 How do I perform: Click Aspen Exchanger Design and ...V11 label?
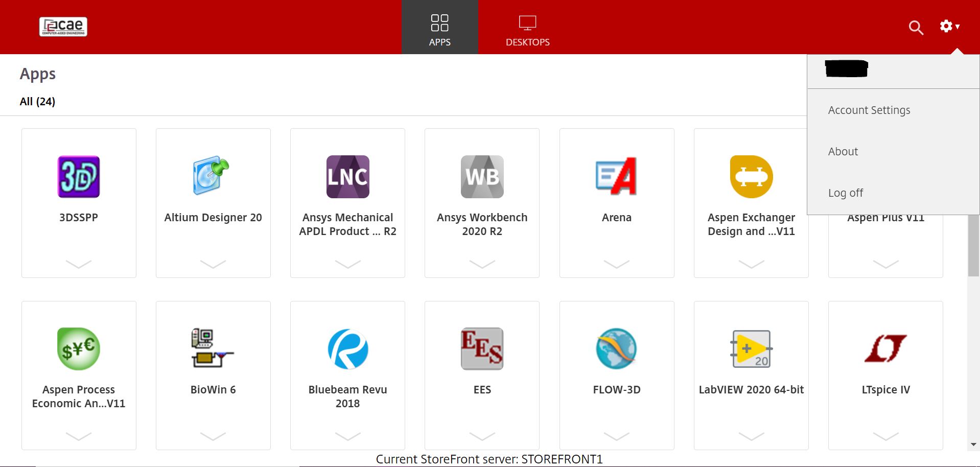(751, 224)
